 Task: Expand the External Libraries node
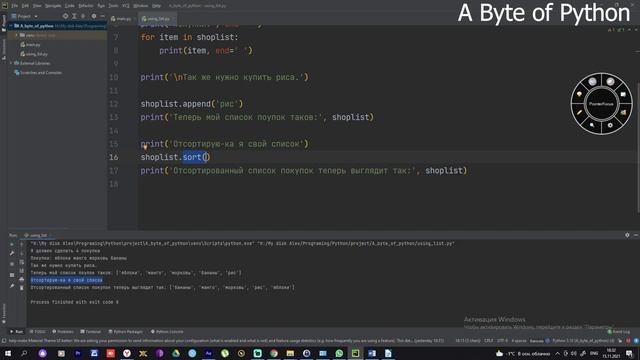point(11,63)
